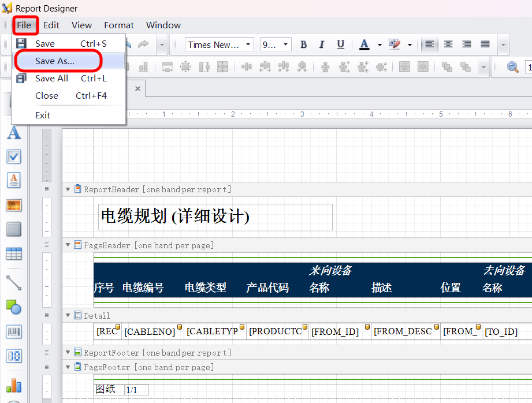Select the Label tool in toolbox

[x=14, y=133]
